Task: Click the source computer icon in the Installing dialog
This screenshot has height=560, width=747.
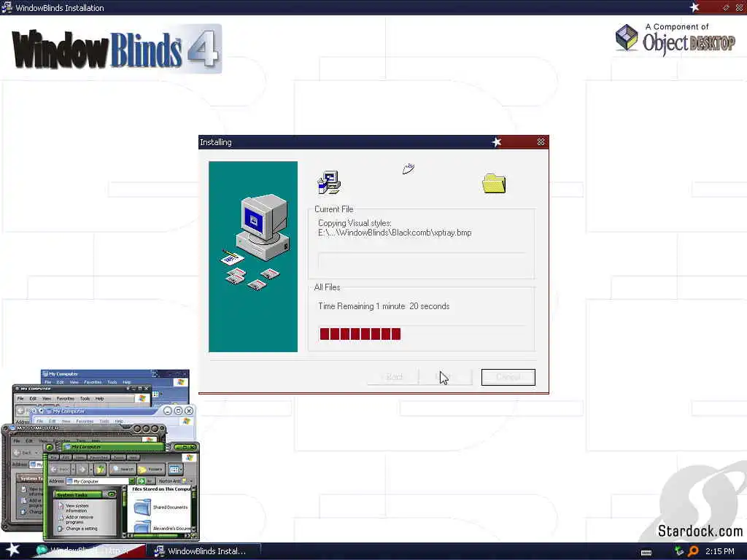Action: coord(329,182)
